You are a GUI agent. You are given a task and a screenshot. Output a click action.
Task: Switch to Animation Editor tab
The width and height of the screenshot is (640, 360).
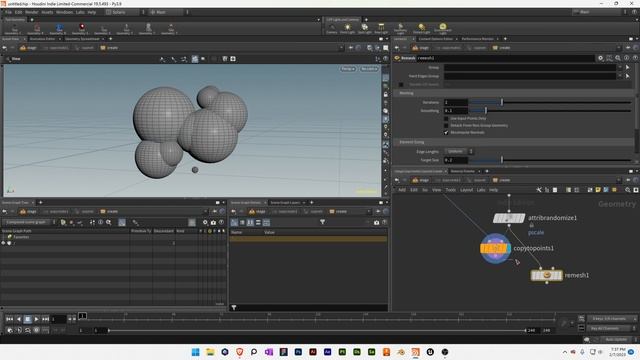coord(42,39)
